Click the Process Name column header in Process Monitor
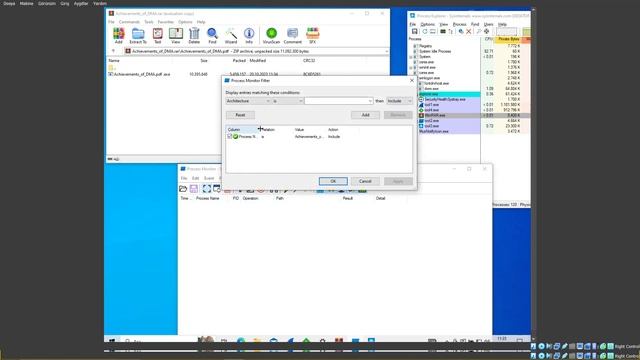Screen dimensions: 640x360 coord(207,198)
